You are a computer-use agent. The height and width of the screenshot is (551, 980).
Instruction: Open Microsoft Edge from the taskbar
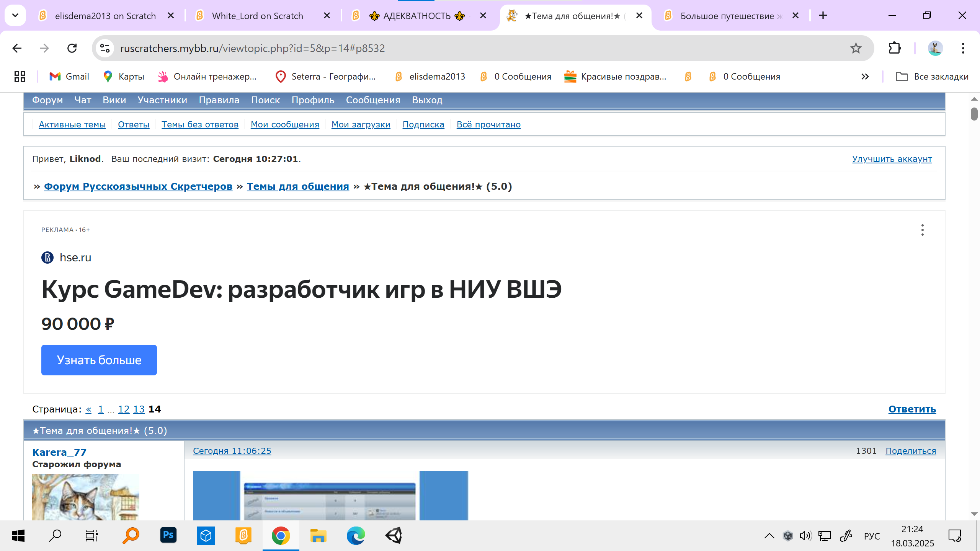click(x=356, y=535)
